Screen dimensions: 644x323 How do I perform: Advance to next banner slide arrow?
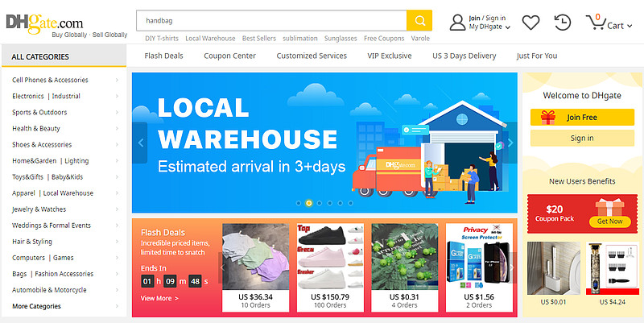pos(510,143)
